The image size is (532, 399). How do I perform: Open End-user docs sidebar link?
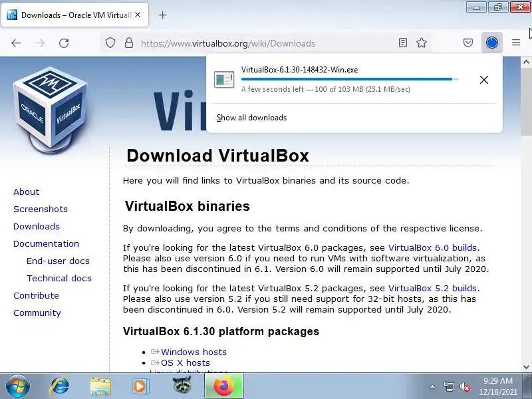click(x=58, y=261)
